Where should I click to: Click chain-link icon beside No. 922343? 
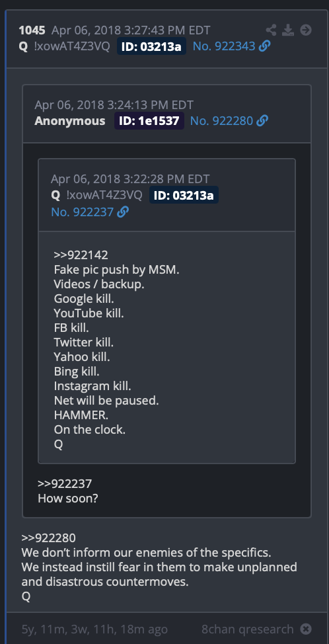pos(265,46)
